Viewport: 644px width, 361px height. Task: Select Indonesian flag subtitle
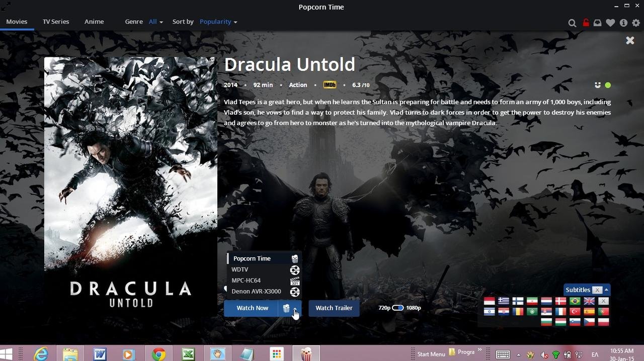(489, 301)
